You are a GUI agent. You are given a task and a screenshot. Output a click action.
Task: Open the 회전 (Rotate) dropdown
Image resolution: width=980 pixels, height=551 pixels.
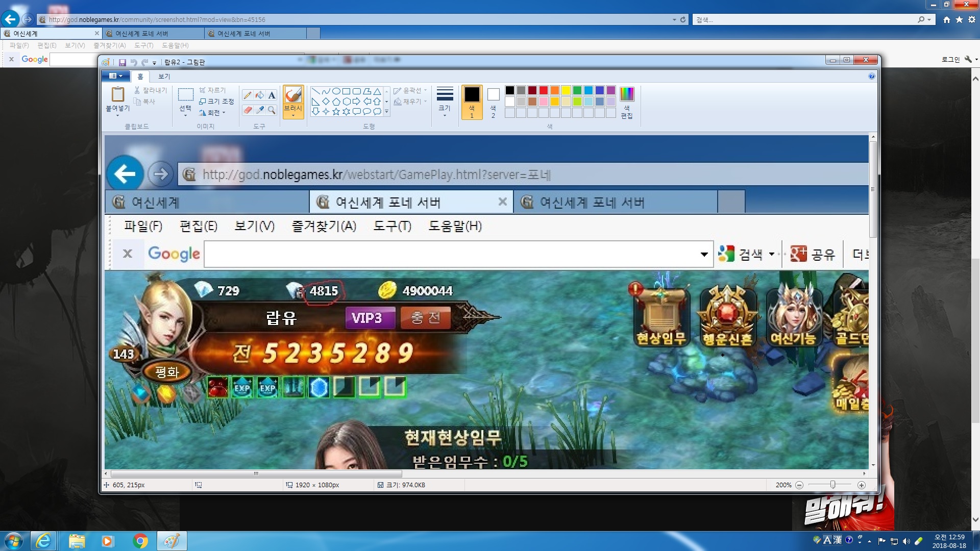pyautogui.click(x=212, y=113)
